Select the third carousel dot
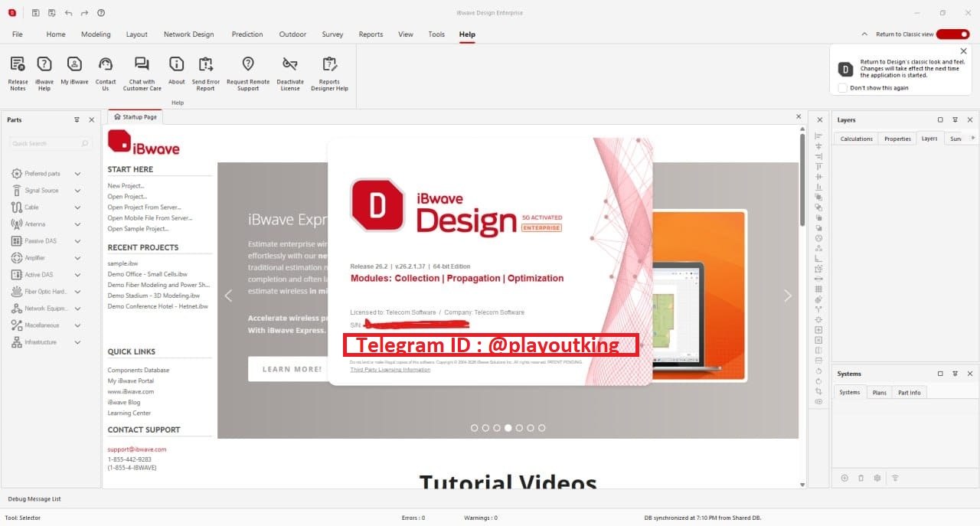Viewport: 980px width, 526px height. coord(497,428)
